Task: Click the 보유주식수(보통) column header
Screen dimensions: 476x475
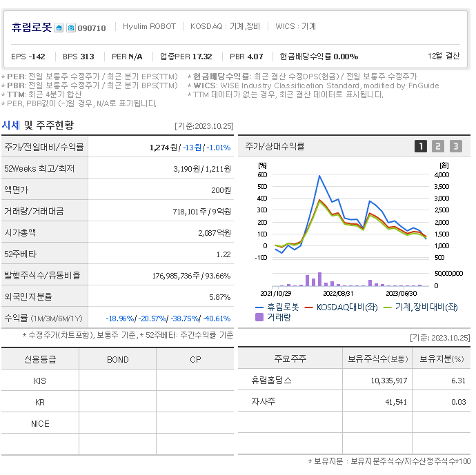Action: tap(377, 359)
